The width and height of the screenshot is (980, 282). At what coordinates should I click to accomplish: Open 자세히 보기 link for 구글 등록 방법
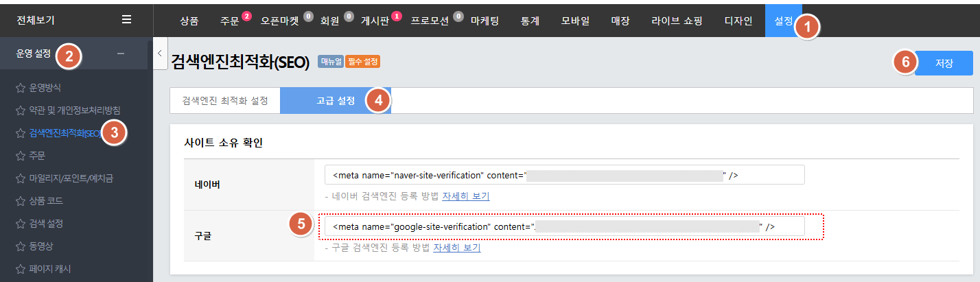(457, 247)
